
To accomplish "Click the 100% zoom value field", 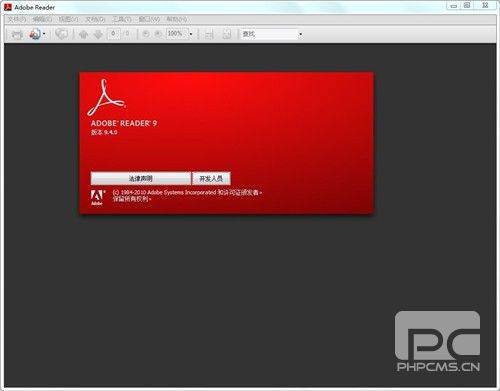I will coord(177,34).
